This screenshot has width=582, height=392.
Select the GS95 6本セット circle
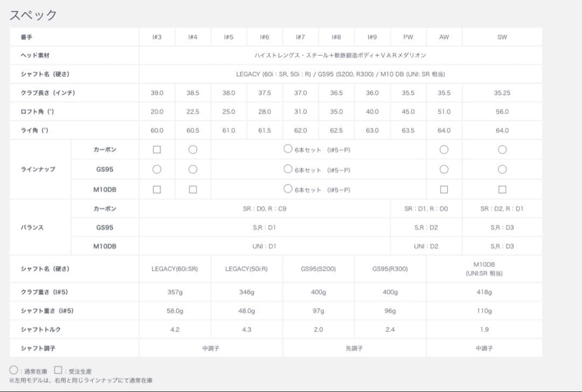pyautogui.click(x=288, y=169)
